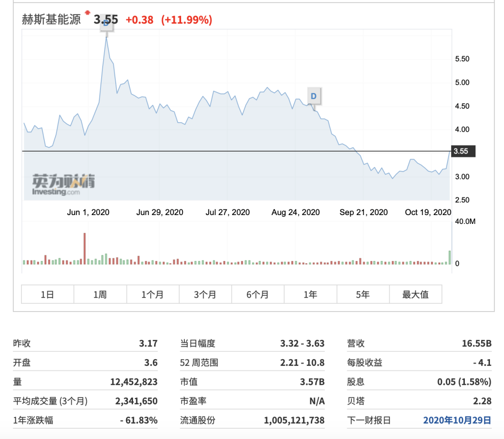The image size is (504, 439).
Task: Click the chart line at the August peak
Action: click(x=267, y=88)
